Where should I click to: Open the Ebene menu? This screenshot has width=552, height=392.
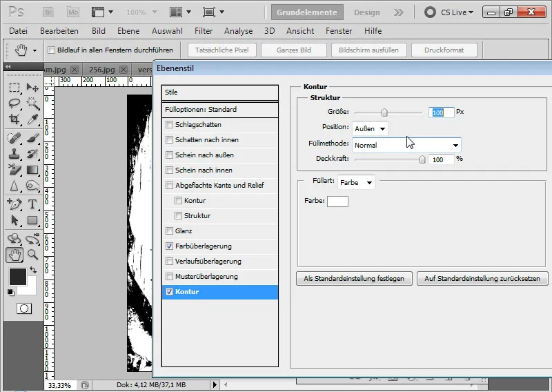tap(128, 31)
